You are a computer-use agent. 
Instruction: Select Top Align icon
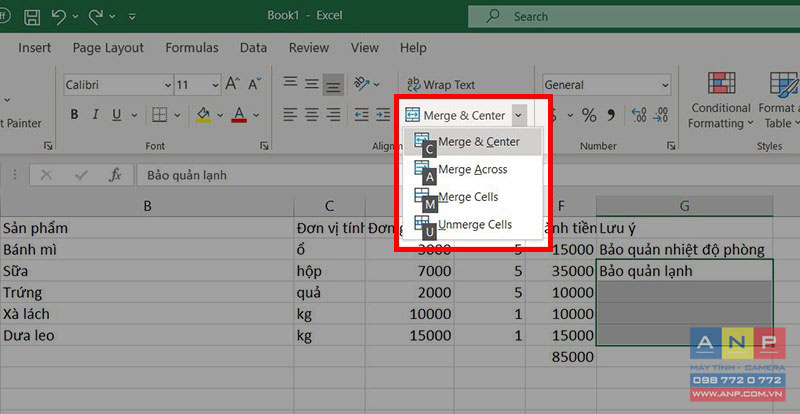click(x=290, y=83)
